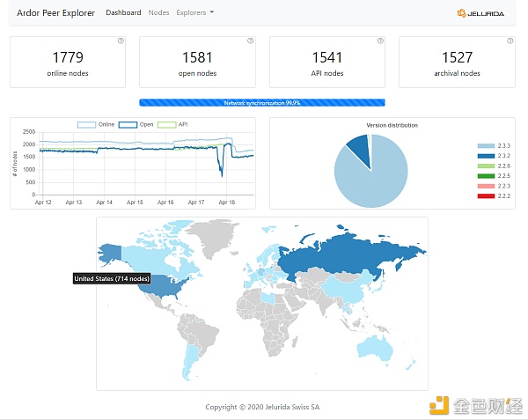The width and height of the screenshot is (528, 420).
Task: Toggle the API series in chart legend
Action: 172,125
